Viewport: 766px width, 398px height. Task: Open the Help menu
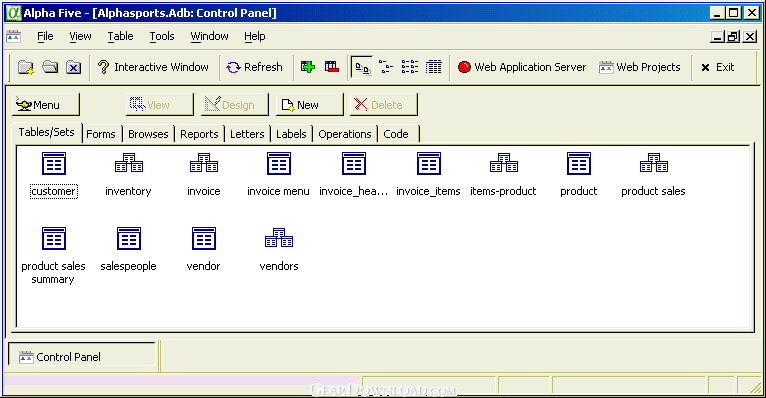tap(255, 36)
